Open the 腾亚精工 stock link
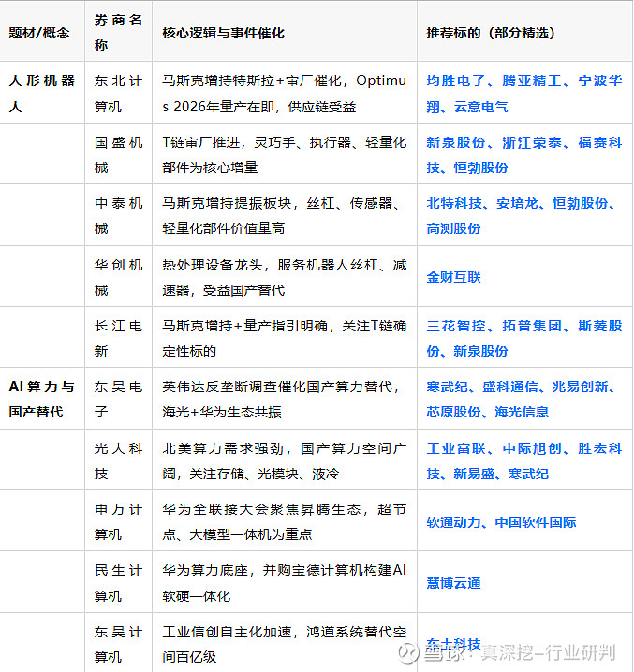 532,80
